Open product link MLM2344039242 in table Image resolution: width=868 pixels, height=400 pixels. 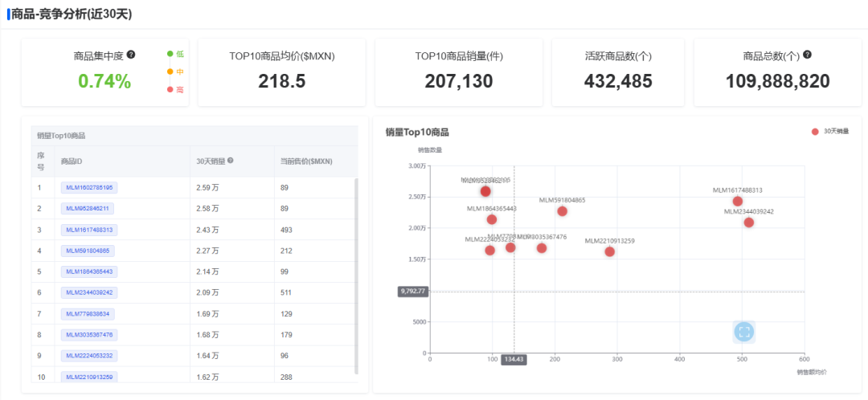[89, 292]
